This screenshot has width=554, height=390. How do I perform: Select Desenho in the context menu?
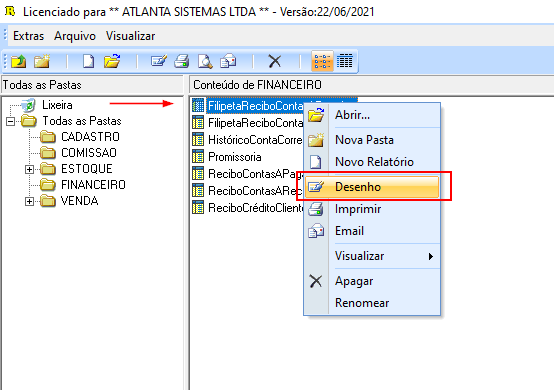tap(372, 187)
